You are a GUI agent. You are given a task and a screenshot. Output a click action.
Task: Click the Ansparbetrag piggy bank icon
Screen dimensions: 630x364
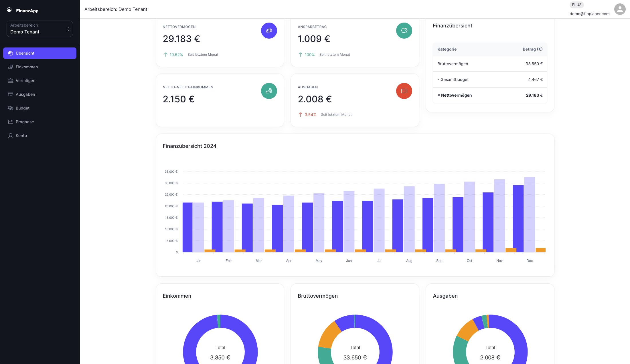[404, 31]
